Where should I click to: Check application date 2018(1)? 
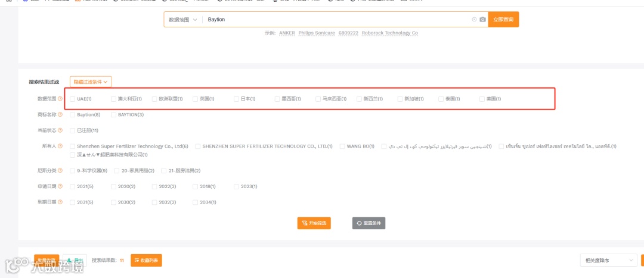196,186
